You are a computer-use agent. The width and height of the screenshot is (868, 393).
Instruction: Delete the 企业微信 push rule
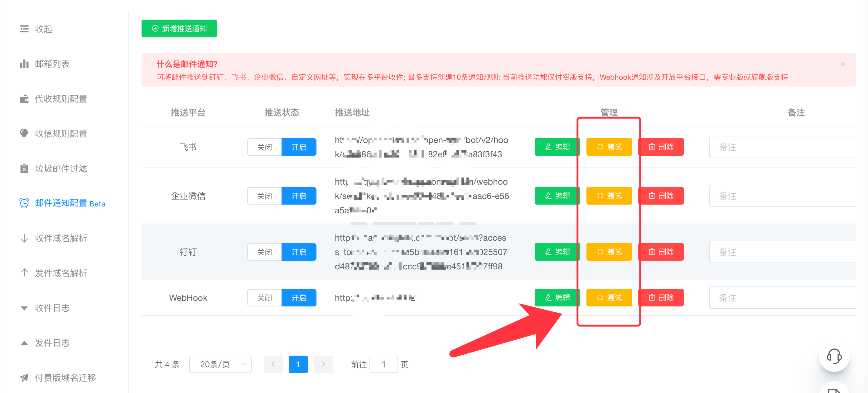pyautogui.click(x=661, y=196)
